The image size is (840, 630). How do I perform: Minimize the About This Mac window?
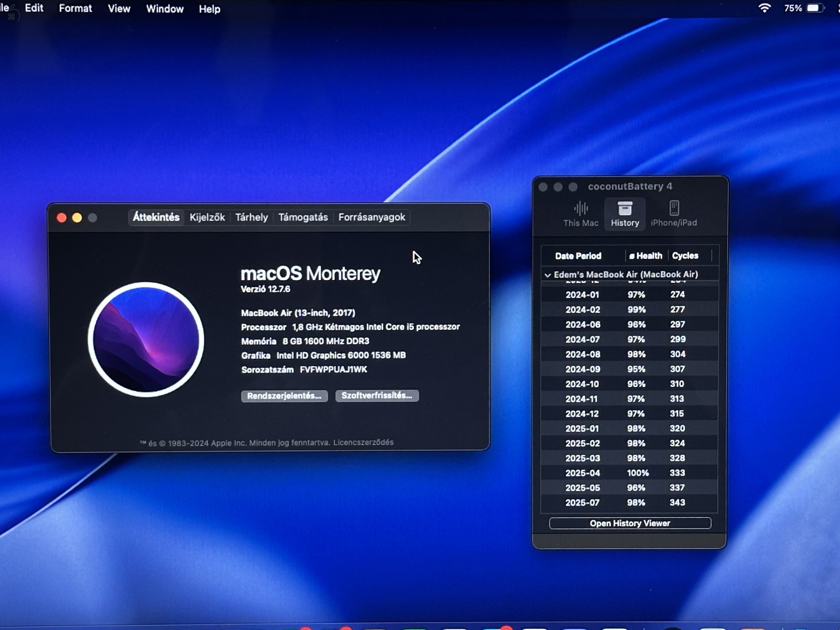click(x=77, y=218)
